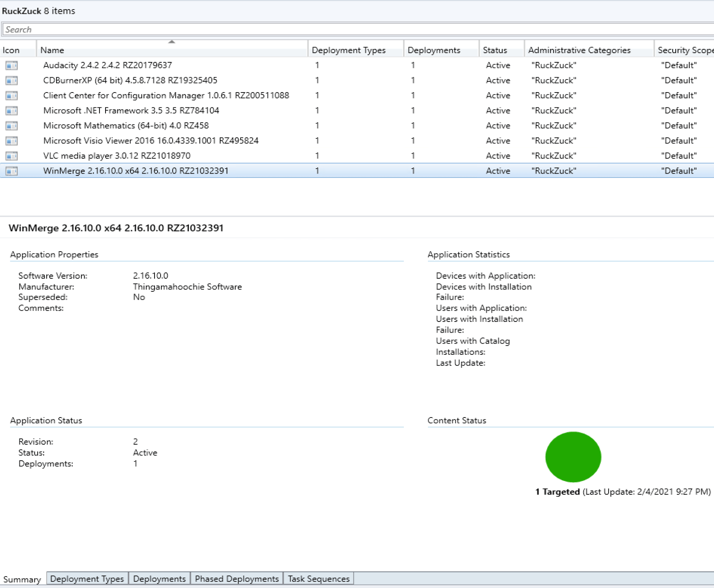Click the WinMerge application row icon
The height and width of the screenshot is (588, 714).
[11, 171]
